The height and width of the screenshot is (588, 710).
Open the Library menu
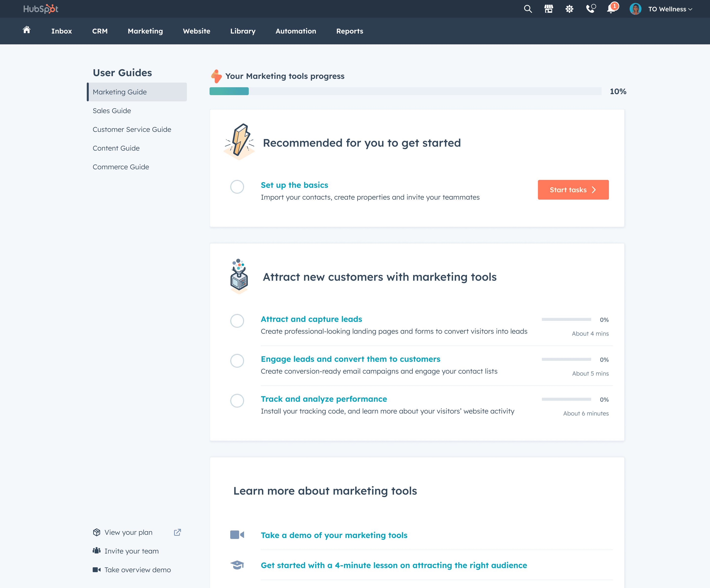[243, 31]
